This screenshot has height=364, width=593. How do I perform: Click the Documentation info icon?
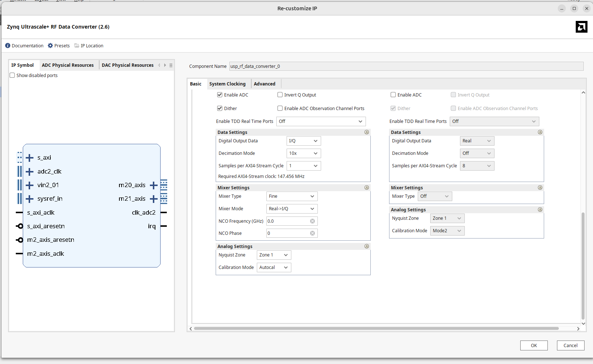(8, 46)
